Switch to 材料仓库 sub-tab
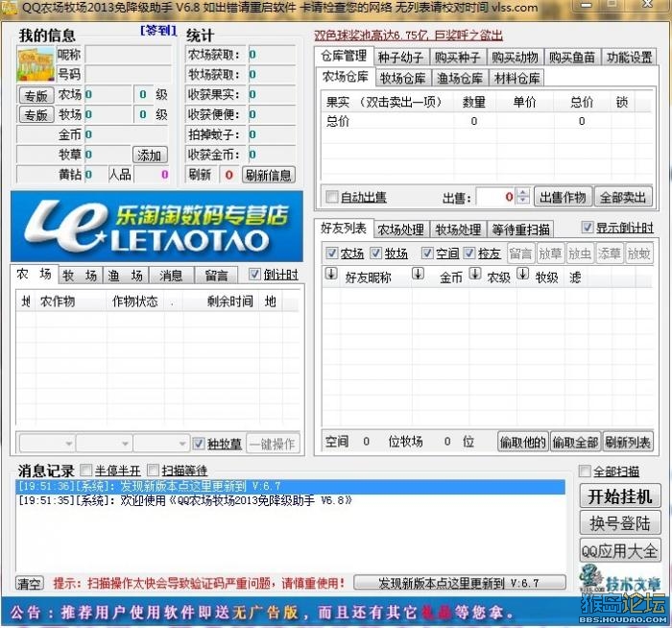This screenshot has width=672, height=628. [x=516, y=78]
